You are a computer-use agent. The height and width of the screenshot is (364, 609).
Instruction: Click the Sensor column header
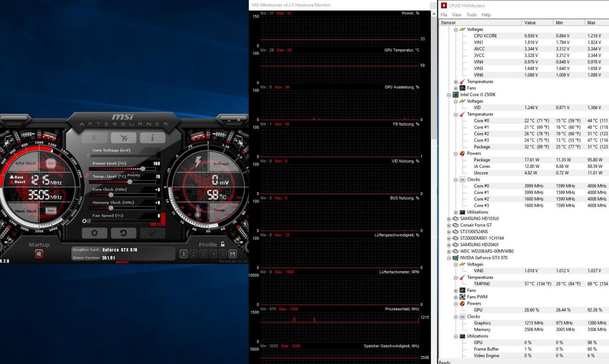(x=480, y=23)
